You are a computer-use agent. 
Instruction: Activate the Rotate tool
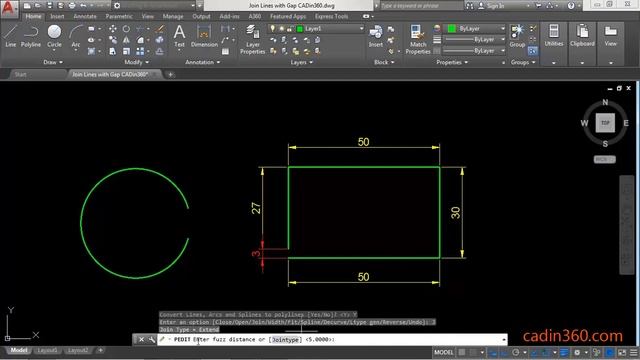pyautogui.click(x=126, y=29)
